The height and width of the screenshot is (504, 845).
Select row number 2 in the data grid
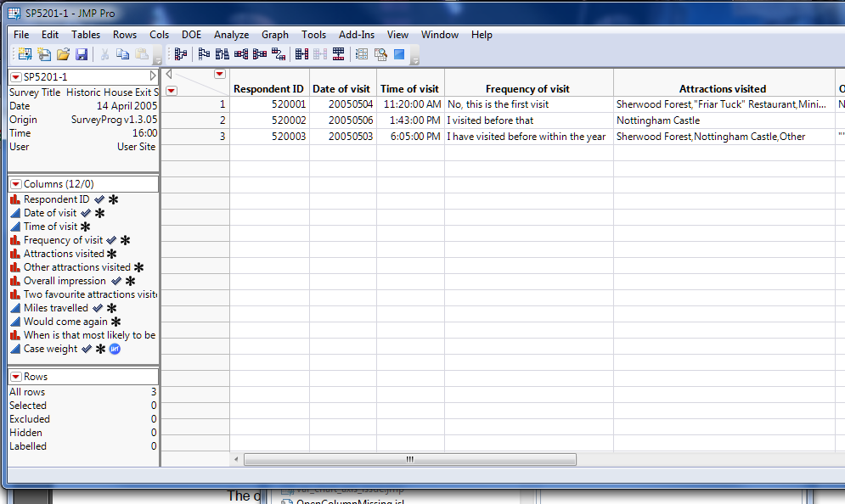(195, 120)
